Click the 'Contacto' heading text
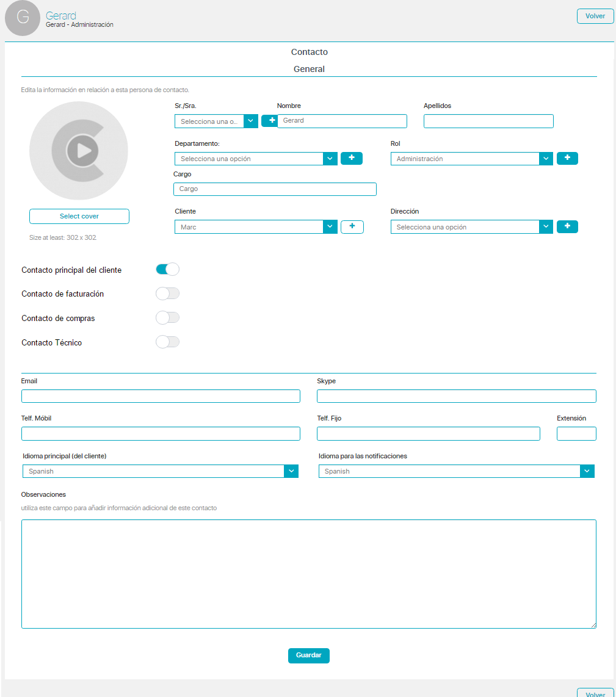 [309, 52]
